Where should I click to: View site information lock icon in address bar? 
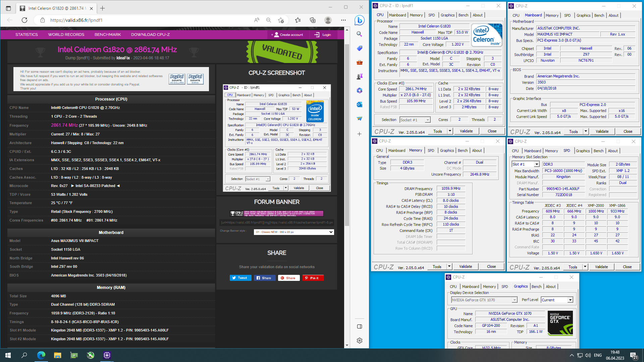click(43, 20)
